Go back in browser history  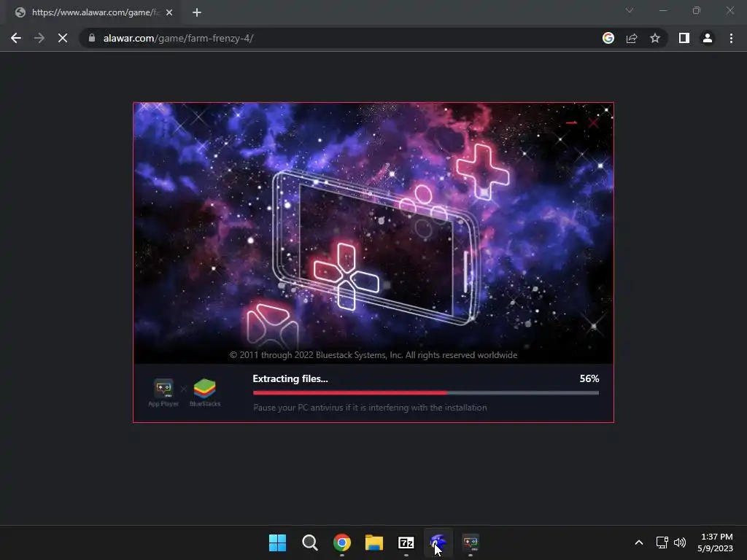[16, 38]
